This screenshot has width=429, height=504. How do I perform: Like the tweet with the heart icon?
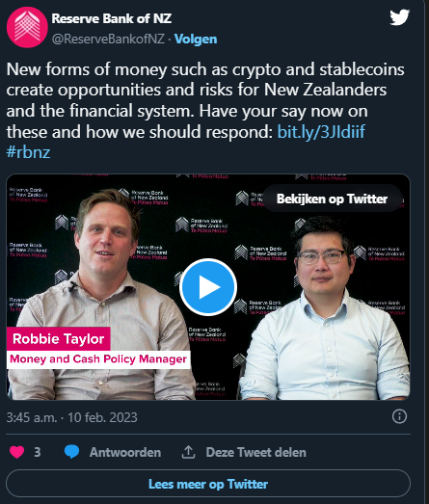(16, 452)
